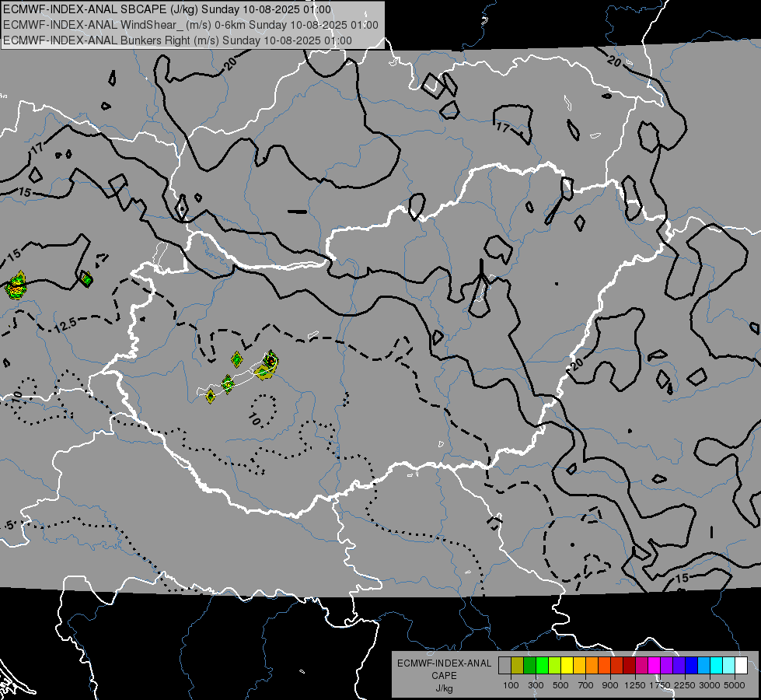Select the sky blue swatch before 3000
Image resolution: width=761 pixels, height=700 pixels.
point(703,665)
